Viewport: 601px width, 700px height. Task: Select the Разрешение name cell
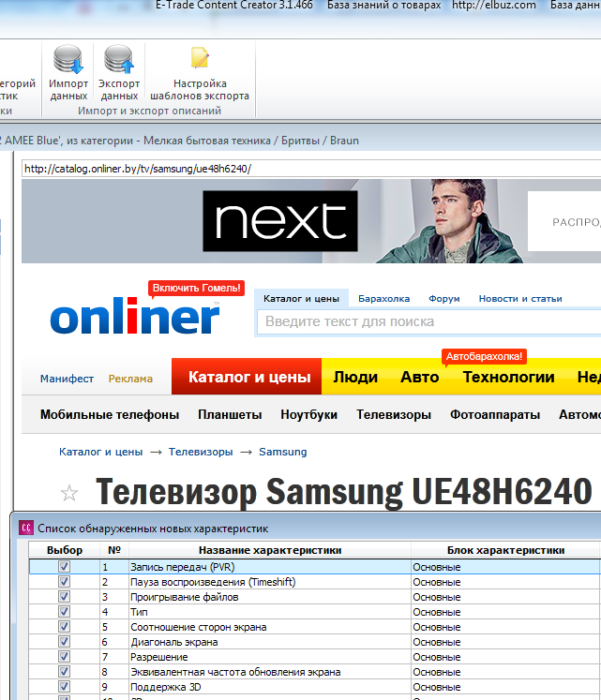tap(270, 657)
